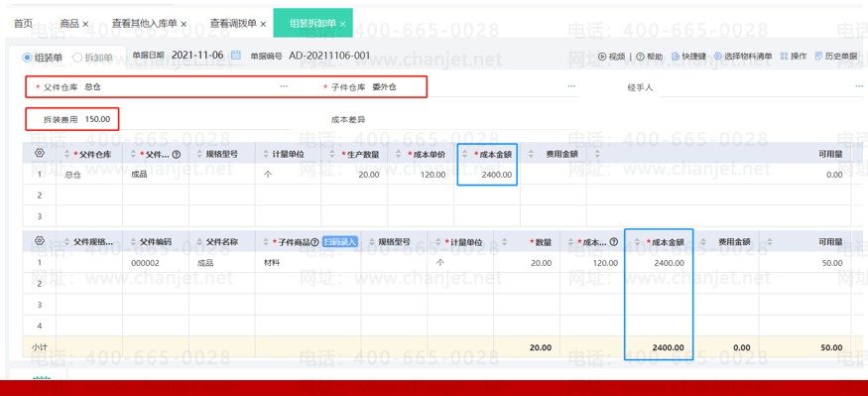This screenshot has width=868, height=396.
Task: Select the active 组装拆卸单 tab
Action: pyautogui.click(x=313, y=23)
